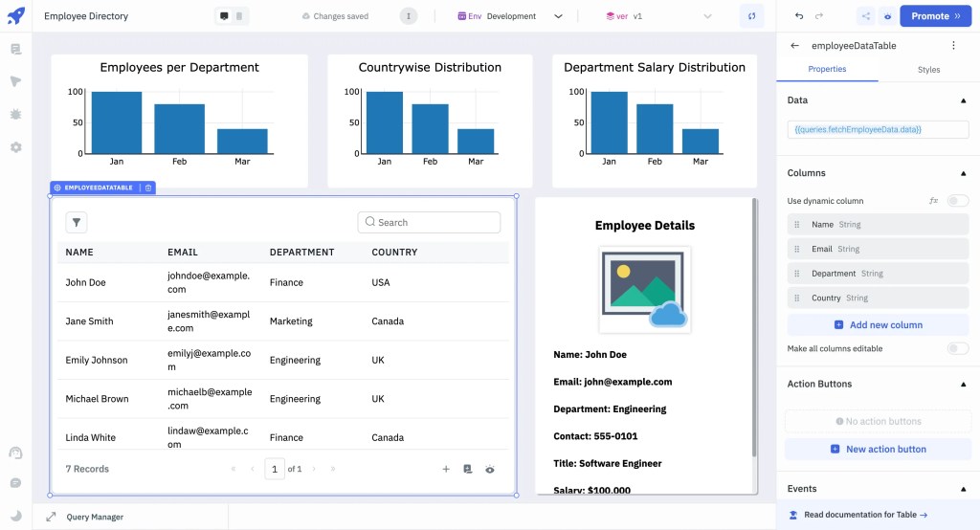The height and width of the screenshot is (530, 980).
Task: Edit the table data query field
Action: [879, 129]
